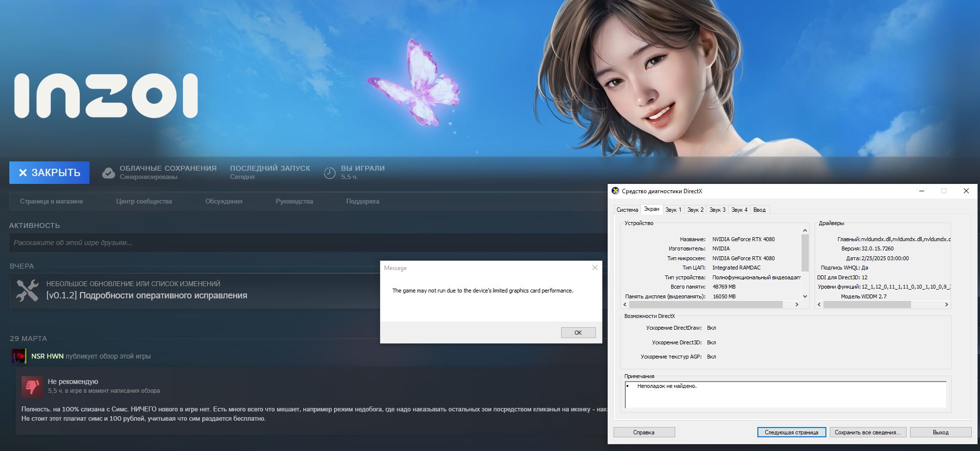The width and height of the screenshot is (980, 451).
Task: Focus the activity field Расскажите об этой игре друзьям
Action: (308, 243)
